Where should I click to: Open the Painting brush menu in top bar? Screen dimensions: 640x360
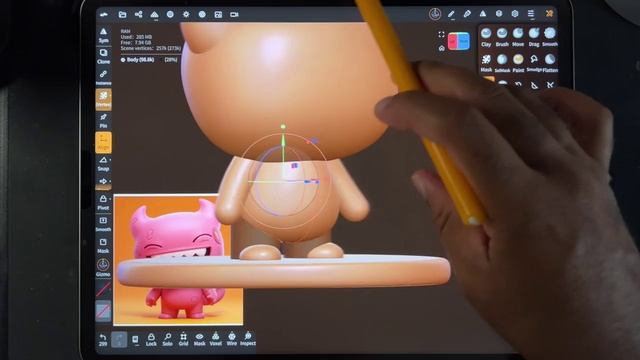467,14
